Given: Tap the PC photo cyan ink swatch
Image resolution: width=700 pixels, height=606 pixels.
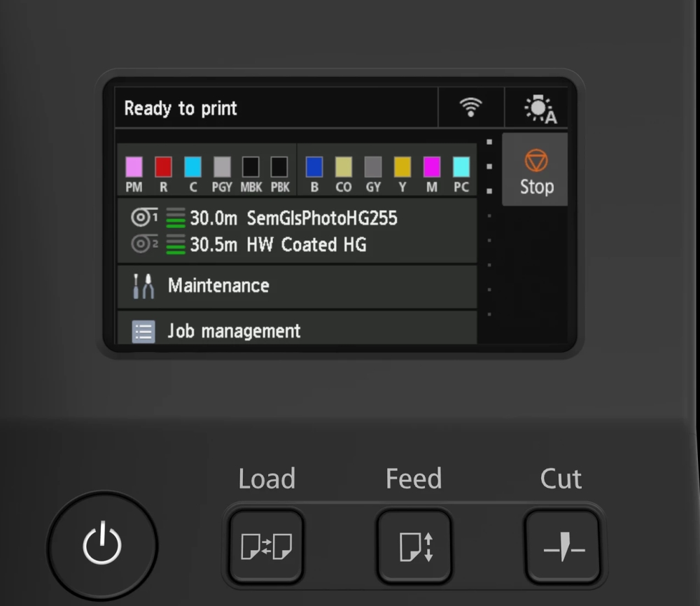Looking at the screenshot, I should pos(461,167).
